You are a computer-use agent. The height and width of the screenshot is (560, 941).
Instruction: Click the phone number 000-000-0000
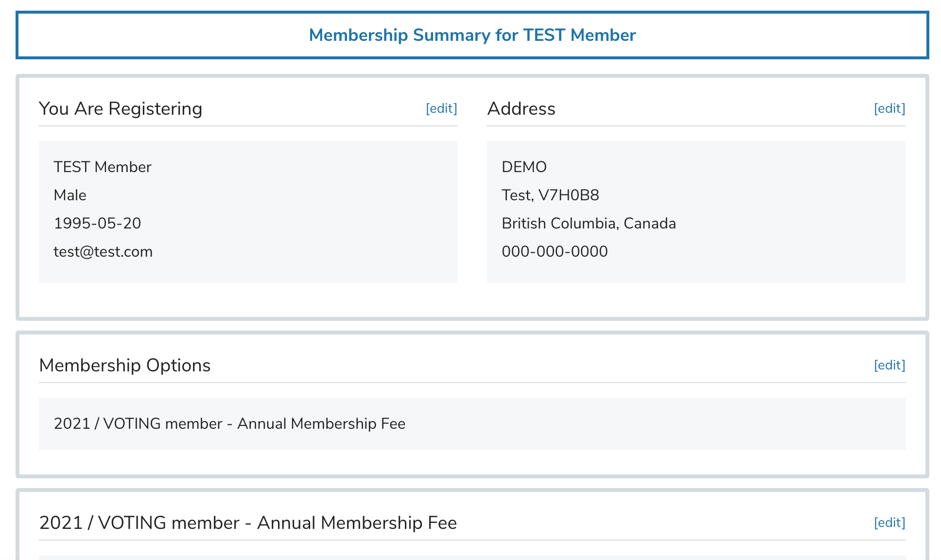click(x=555, y=251)
